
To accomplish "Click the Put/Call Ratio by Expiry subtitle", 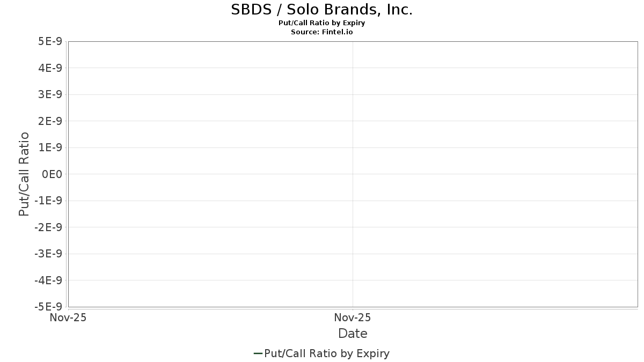I will (x=322, y=23).
